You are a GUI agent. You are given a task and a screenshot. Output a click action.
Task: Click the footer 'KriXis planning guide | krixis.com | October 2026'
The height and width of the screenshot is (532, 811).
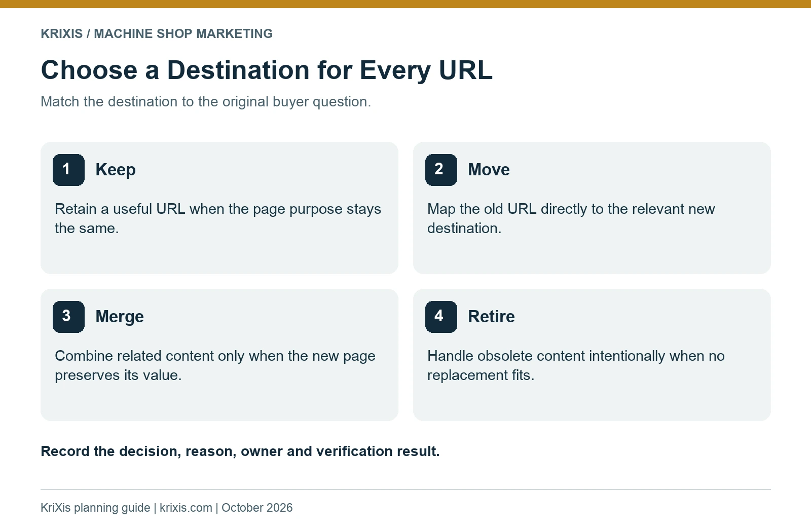167,508
